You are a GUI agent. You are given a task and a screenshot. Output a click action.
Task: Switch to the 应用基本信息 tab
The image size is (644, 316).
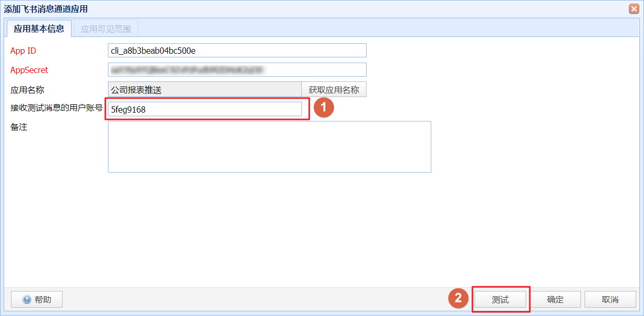39,29
